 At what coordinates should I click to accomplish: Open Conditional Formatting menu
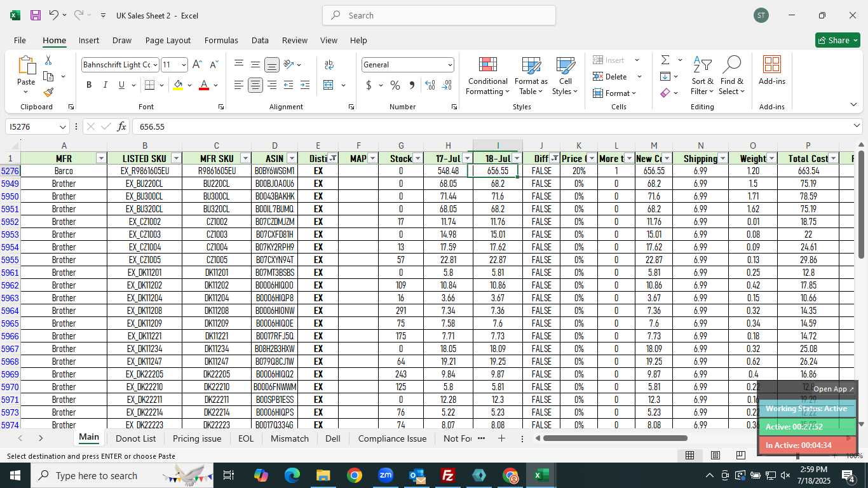tap(487, 76)
